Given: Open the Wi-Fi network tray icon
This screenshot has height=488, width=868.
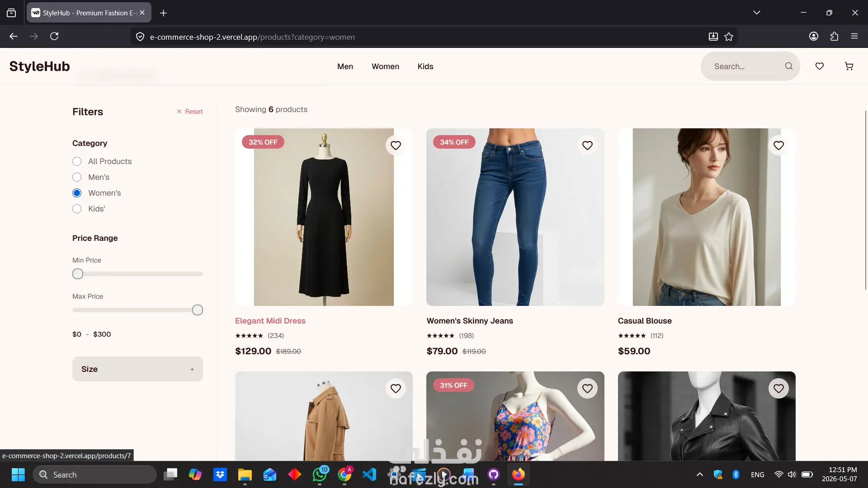Looking at the screenshot, I should (x=778, y=475).
